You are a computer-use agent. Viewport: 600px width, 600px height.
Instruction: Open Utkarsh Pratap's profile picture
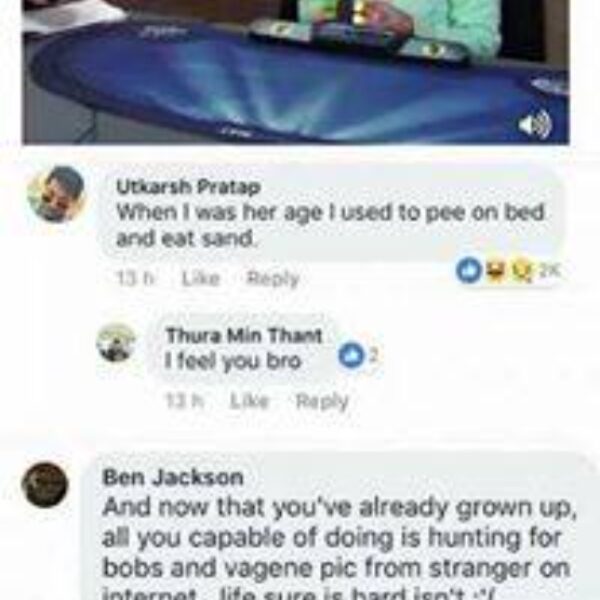56,194
